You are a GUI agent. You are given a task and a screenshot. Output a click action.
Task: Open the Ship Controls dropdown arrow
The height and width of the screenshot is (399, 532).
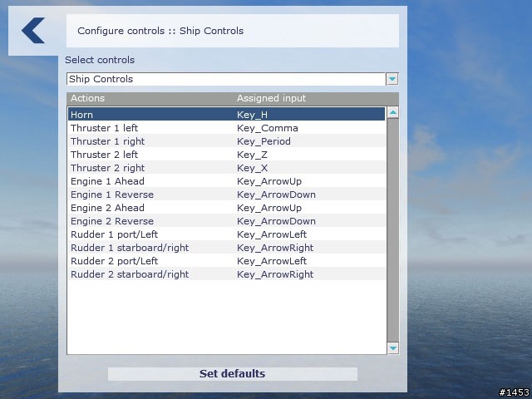(392, 79)
